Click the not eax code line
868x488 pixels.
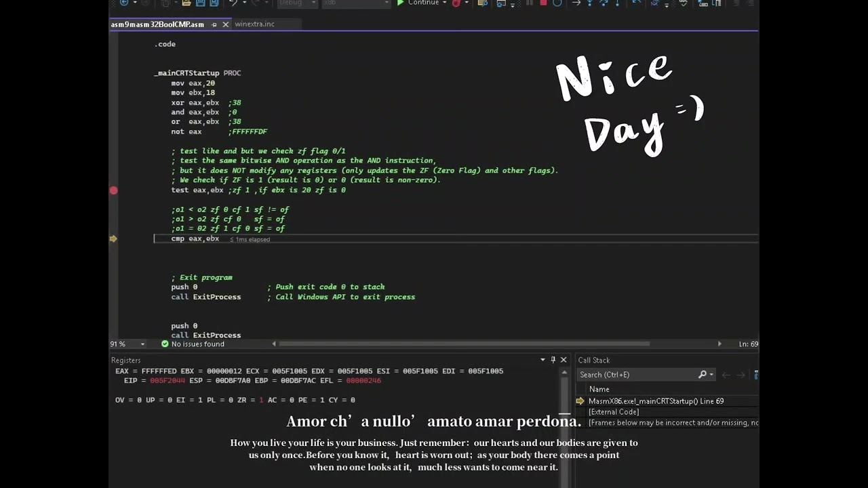(186, 132)
